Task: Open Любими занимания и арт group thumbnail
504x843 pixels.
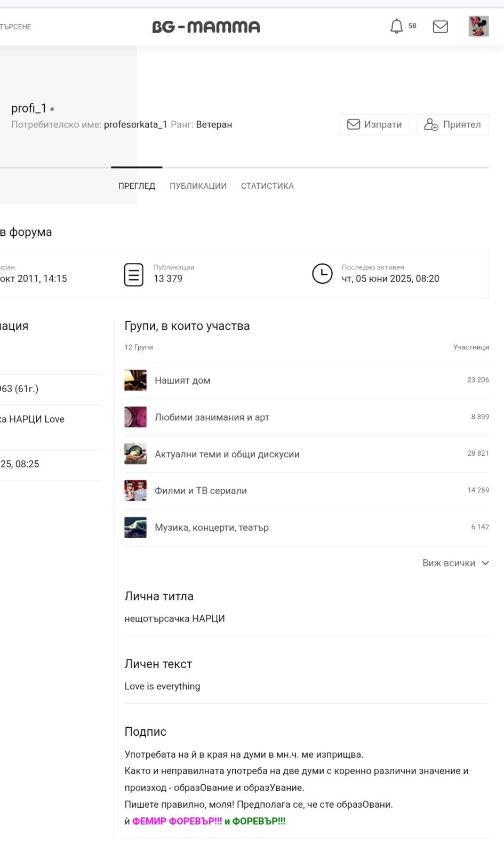Action: 135,417
